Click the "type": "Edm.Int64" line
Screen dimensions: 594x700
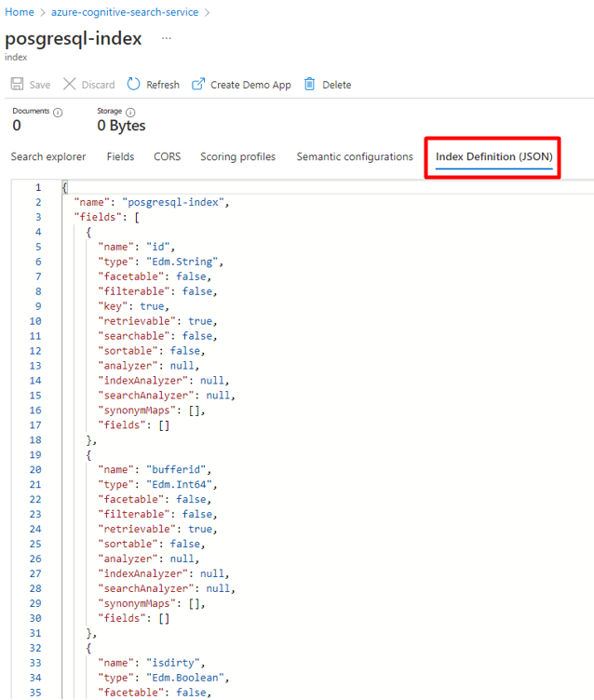click(x=157, y=484)
